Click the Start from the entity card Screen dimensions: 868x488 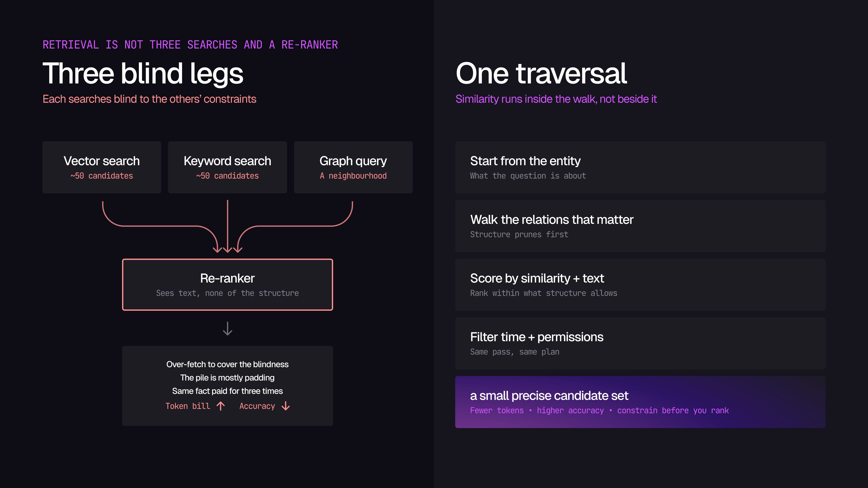[x=640, y=167]
